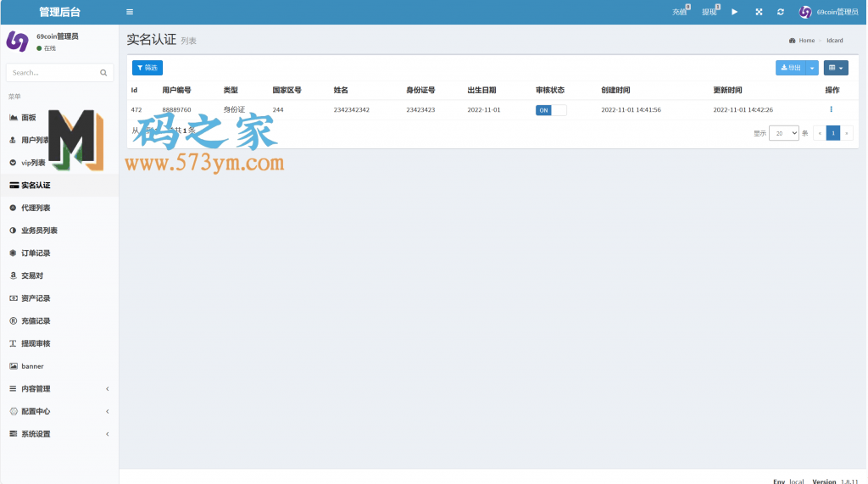Open 交易对 sidebar entry
Viewport: 868px width, 484px height.
tap(59, 275)
